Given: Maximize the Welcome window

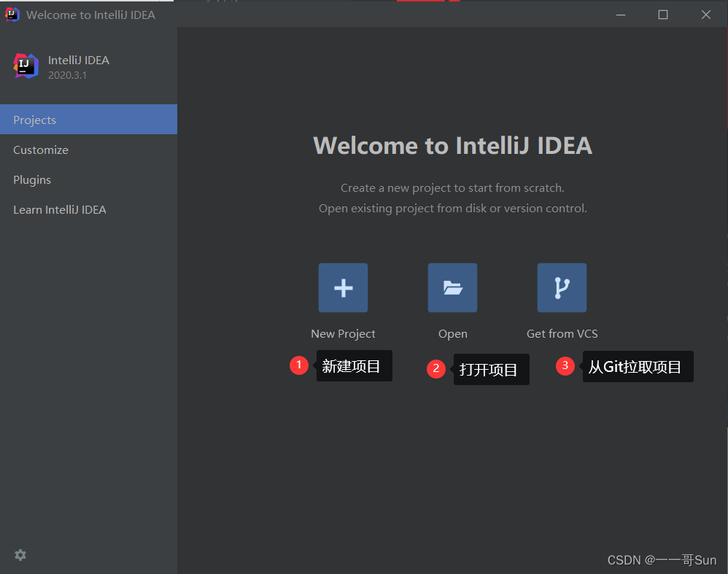Looking at the screenshot, I should (663, 15).
